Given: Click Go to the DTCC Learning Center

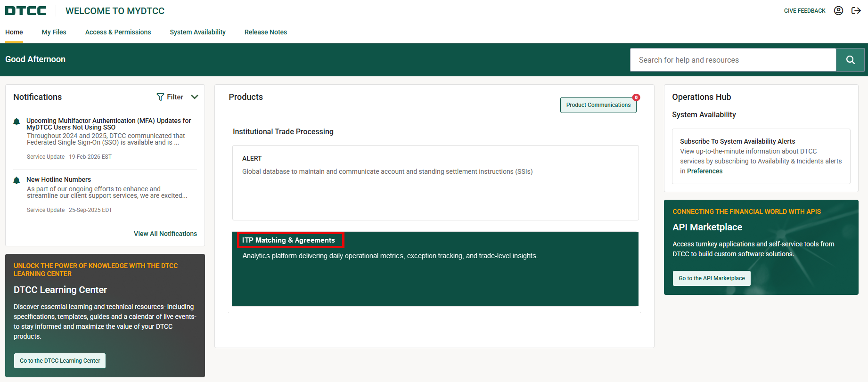Looking at the screenshot, I should pos(60,361).
